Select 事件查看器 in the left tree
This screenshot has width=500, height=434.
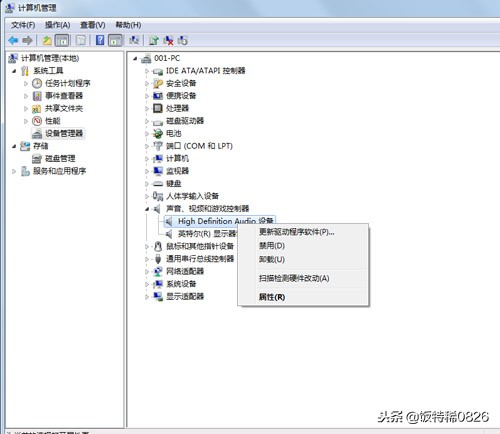pos(64,96)
